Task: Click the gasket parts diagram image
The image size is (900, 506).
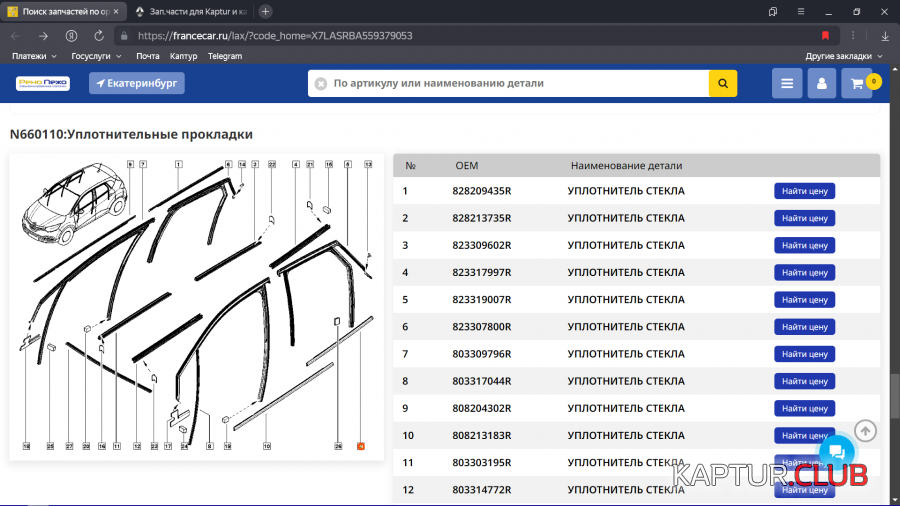Action: (x=196, y=305)
